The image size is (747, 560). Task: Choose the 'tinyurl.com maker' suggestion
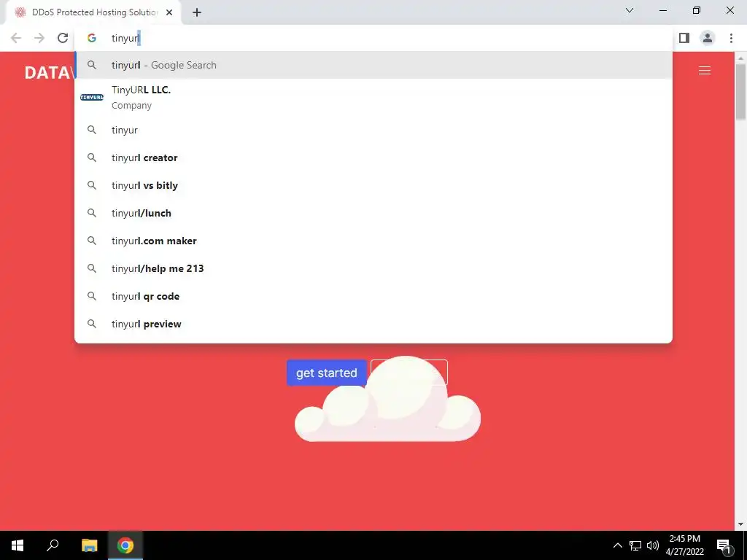click(373, 241)
